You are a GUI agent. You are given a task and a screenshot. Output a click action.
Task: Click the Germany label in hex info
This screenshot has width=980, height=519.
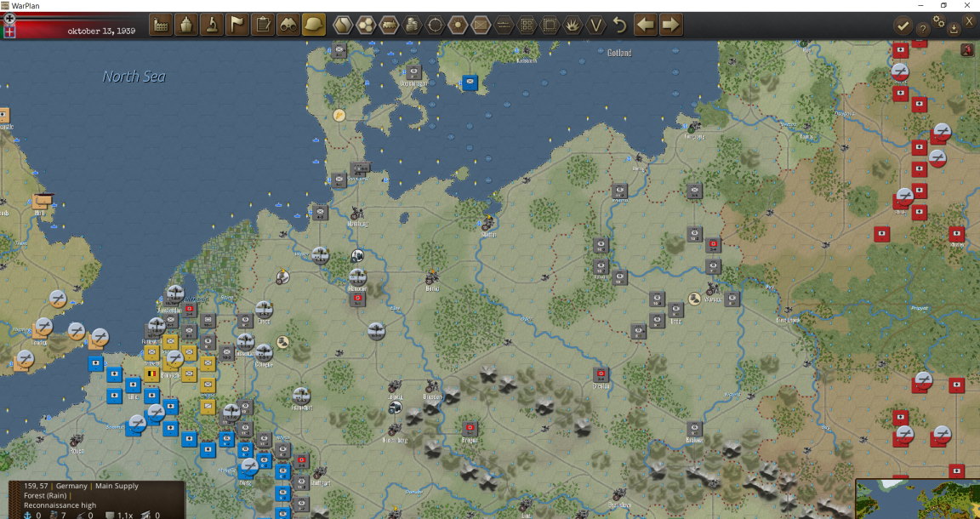[71, 486]
